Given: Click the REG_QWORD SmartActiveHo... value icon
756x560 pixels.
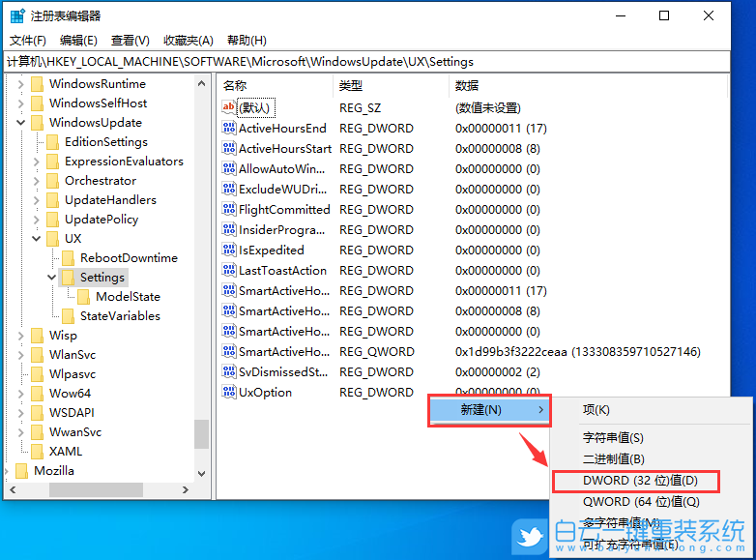Looking at the screenshot, I should (x=228, y=351).
